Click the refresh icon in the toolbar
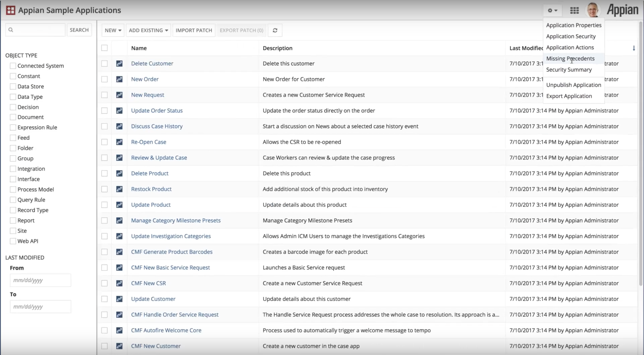This screenshot has height=355, width=644. tap(275, 30)
